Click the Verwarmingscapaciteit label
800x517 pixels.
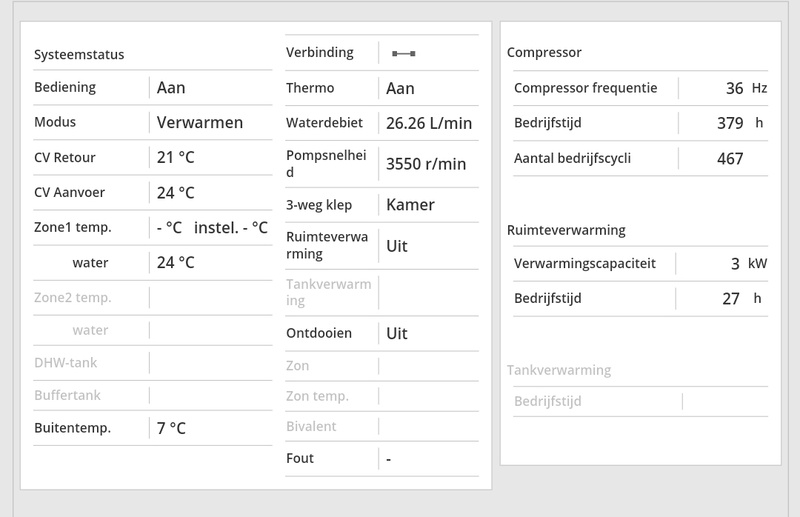pyautogui.click(x=585, y=264)
